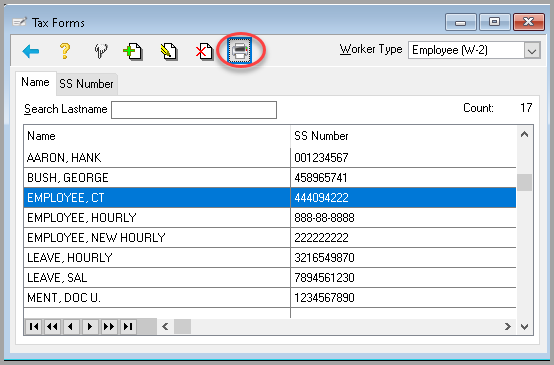Click the horizontal scrollbar thumb
This screenshot has height=365, width=554.
click(182, 326)
